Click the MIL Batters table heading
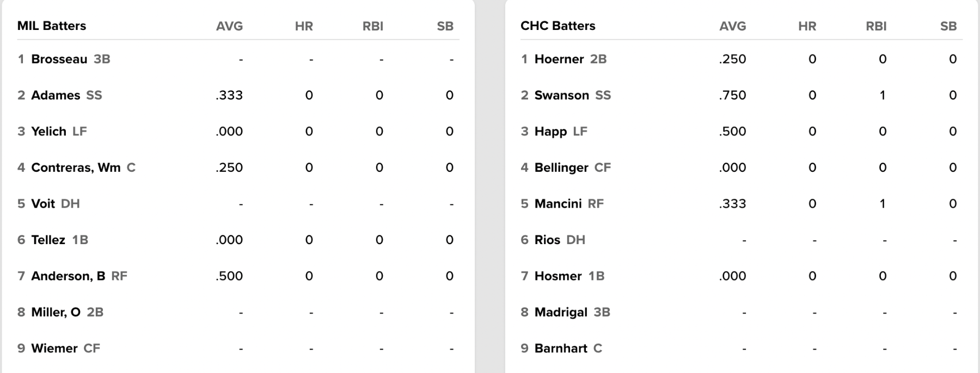The height and width of the screenshot is (373, 980). click(x=52, y=26)
